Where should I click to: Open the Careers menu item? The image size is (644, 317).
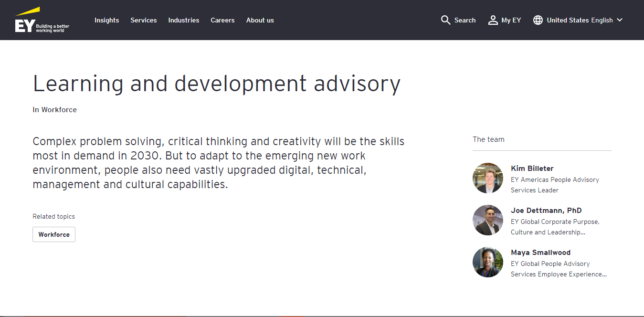[x=222, y=20]
